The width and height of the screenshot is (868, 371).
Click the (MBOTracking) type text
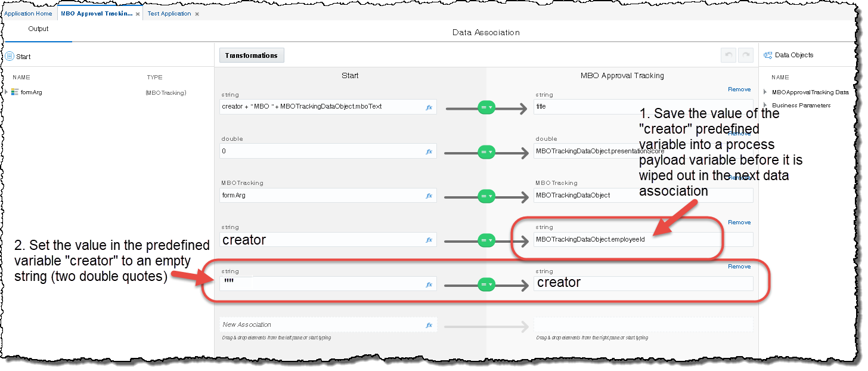[166, 92]
